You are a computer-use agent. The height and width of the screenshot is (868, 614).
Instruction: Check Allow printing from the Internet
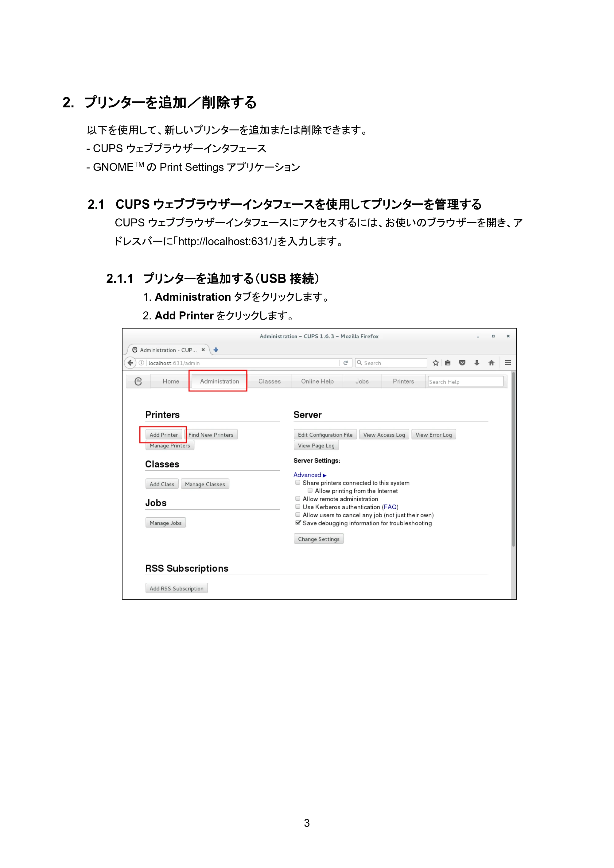click(x=310, y=490)
